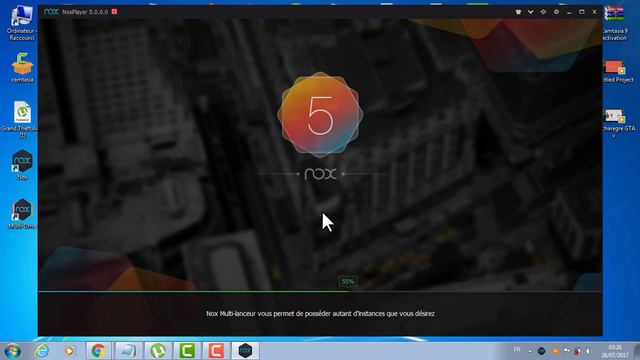Switch to Nox taskbar button
Image resolution: width=640 pixels, height=360 pixels.
(245, 351)
